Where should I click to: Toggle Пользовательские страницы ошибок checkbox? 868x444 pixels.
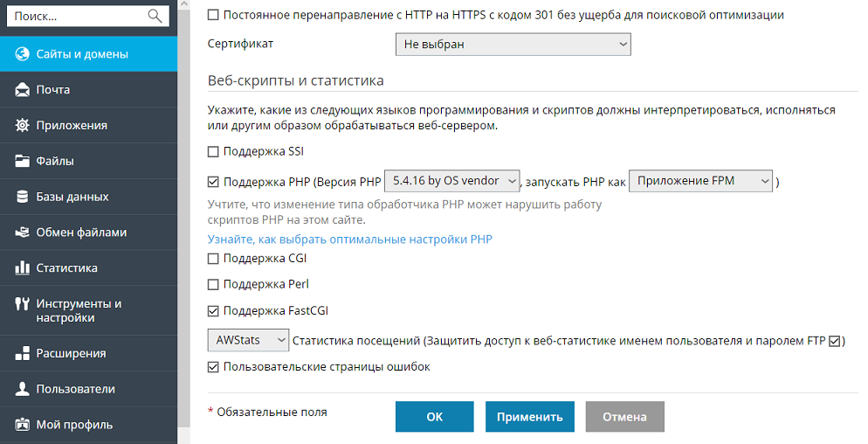click(x=213, y=367)
